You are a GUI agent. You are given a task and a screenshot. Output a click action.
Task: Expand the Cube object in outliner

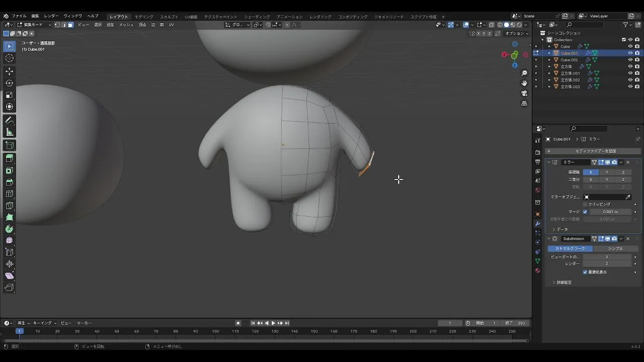point(549,46)
